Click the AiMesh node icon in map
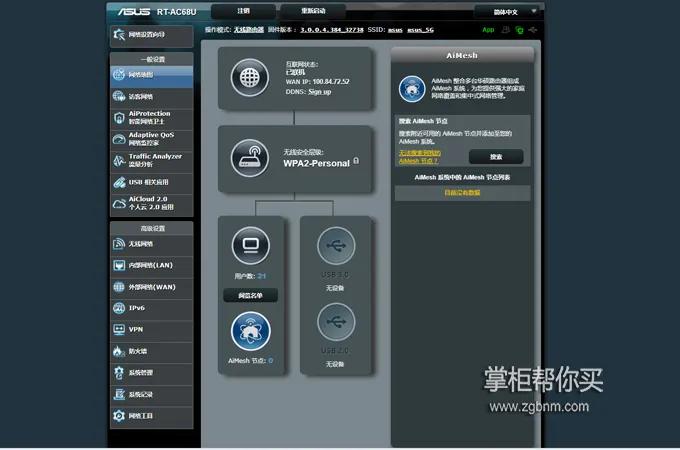Screen dimensions: 680x450 tap(250, 331)
